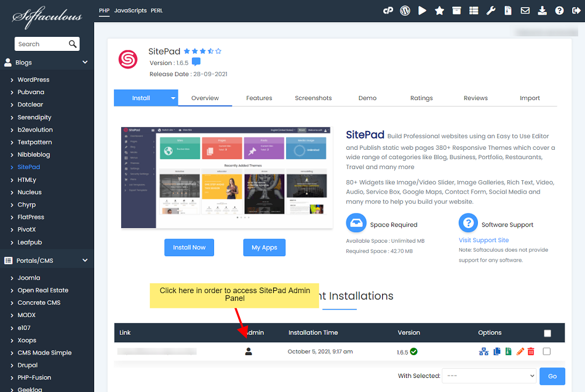Select the highlighted SitePad sidebar entry

[x=29, y=167]
